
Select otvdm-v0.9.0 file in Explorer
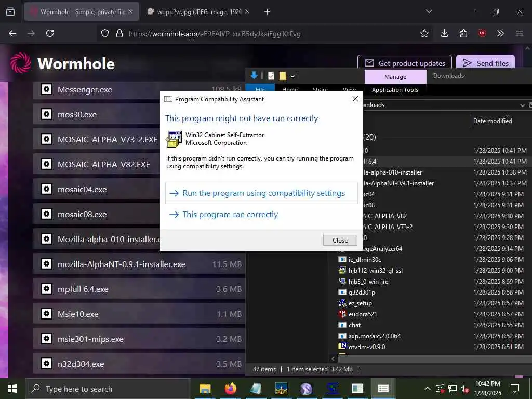[x=367, y=347]
